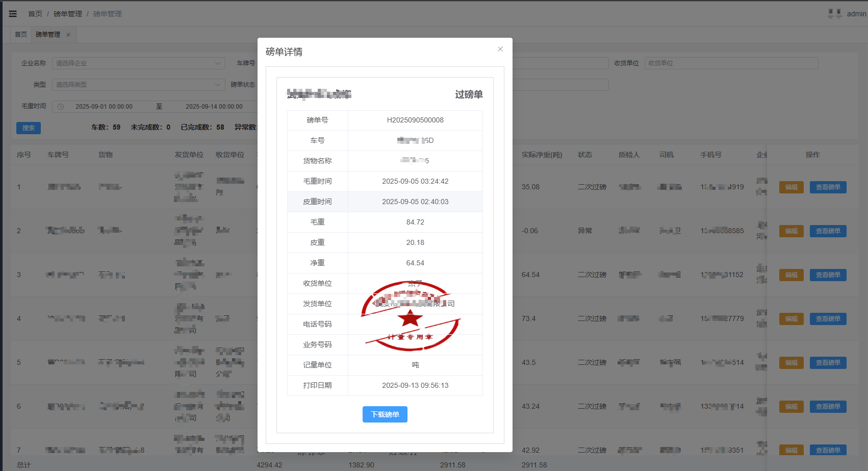The image size is (868, 471).
Task: Click the 首页 breadcrumb link
Action: click(x=35, y=14)
